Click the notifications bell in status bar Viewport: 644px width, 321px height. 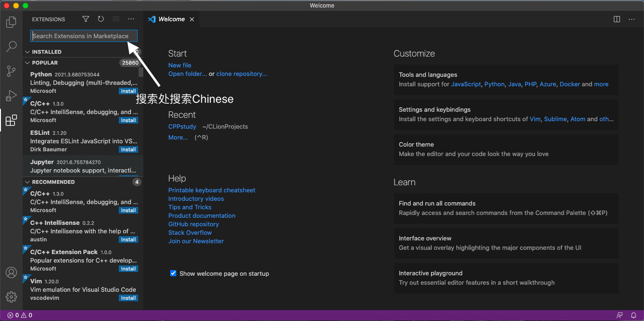[x=634, y=315]
